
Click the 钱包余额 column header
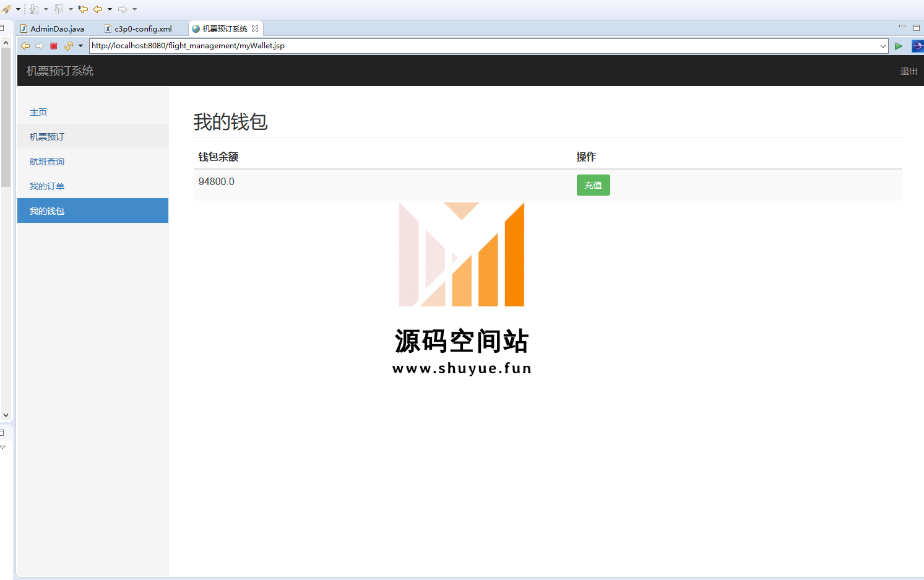click(x=218, y=157)
